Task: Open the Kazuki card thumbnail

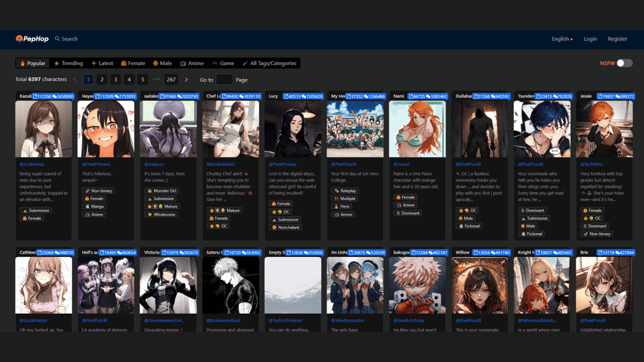Action: click(x=44, y=129)
